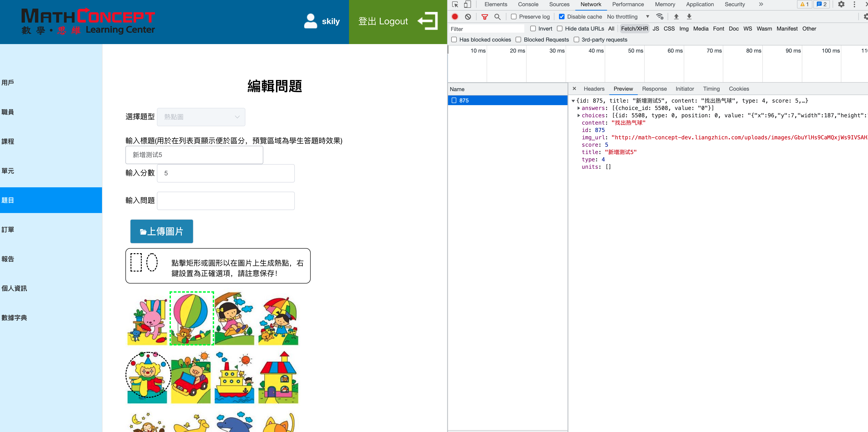Filter requests by Img type
The image size is (868, 432).
684,29
